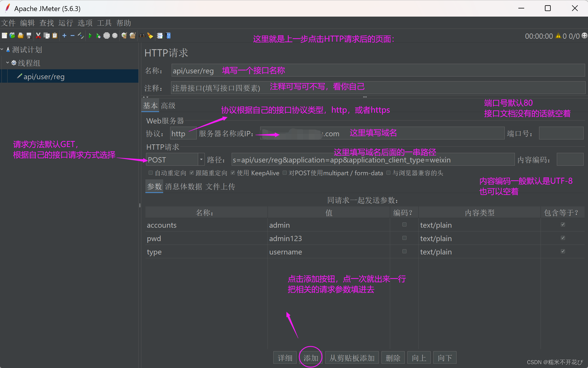The height and width of the screenshot is (368, 588).
Task: Stop the test using the Stop sign icon
Action: [107, 36]
